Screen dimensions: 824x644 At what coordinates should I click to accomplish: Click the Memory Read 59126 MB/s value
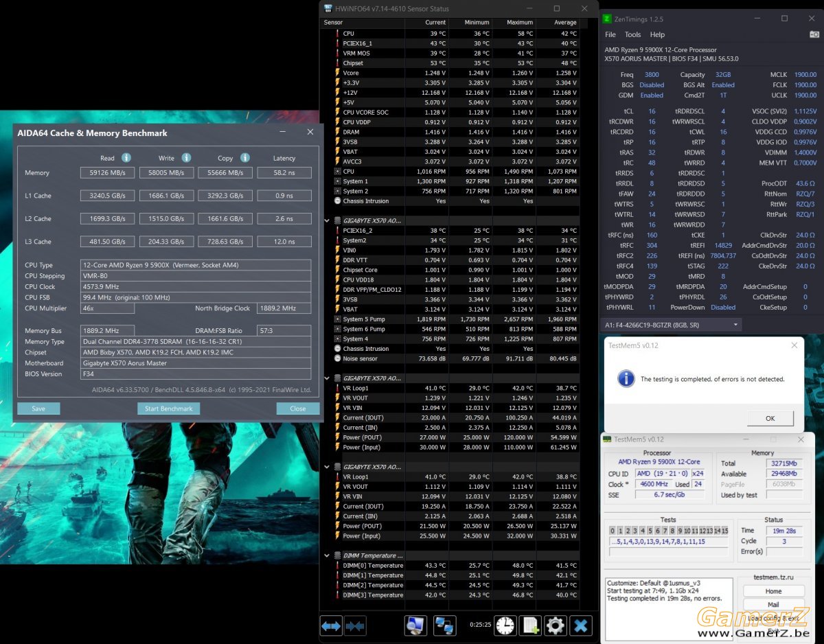pos(107,173)
